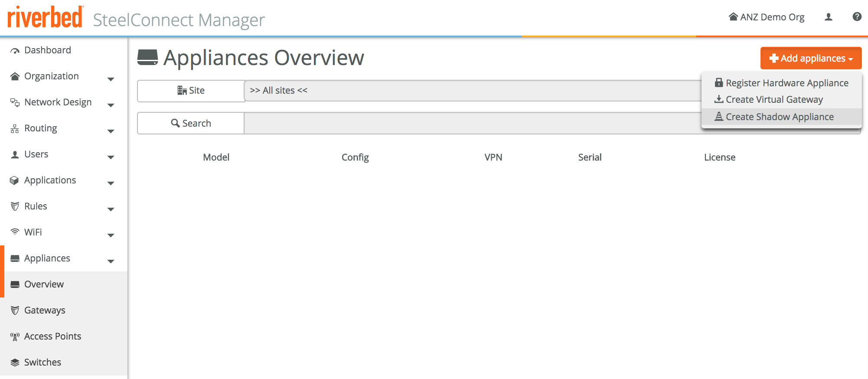This screenshot has height=379, width=868.
Task: Click the Dashboard gauge icon
Action: tap(15, 51)
